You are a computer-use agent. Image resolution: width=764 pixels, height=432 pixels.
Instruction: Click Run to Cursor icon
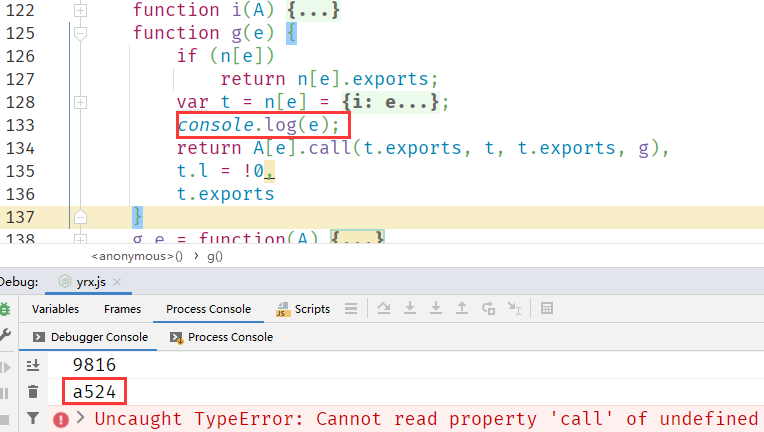514,310
